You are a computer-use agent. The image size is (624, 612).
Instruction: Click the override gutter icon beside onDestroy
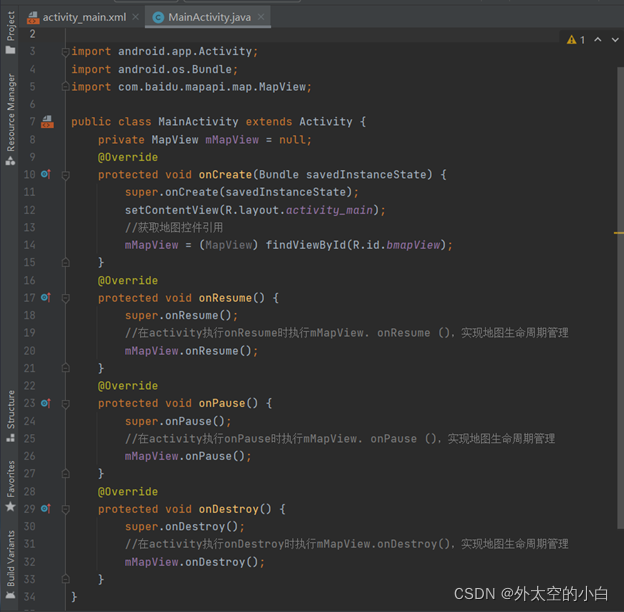pyautogui.click(x=46, y=509)
